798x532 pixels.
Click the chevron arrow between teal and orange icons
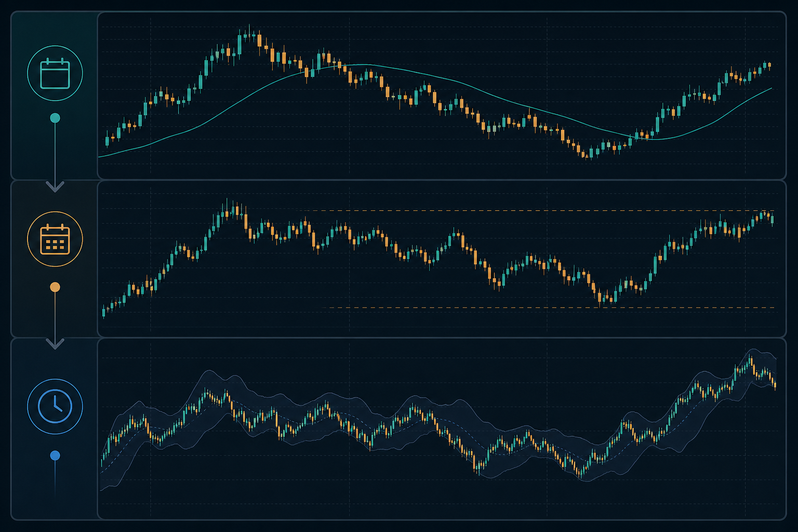tap(55, 187)
